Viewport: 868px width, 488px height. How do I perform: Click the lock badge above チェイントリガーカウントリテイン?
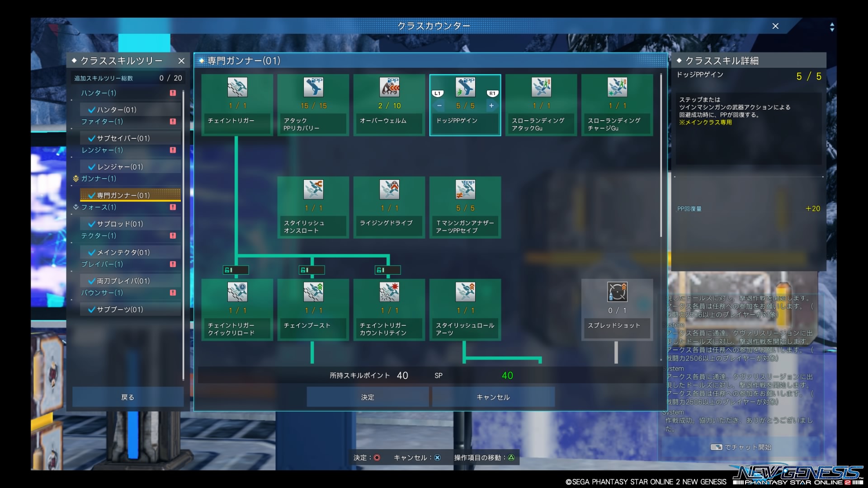387,270
